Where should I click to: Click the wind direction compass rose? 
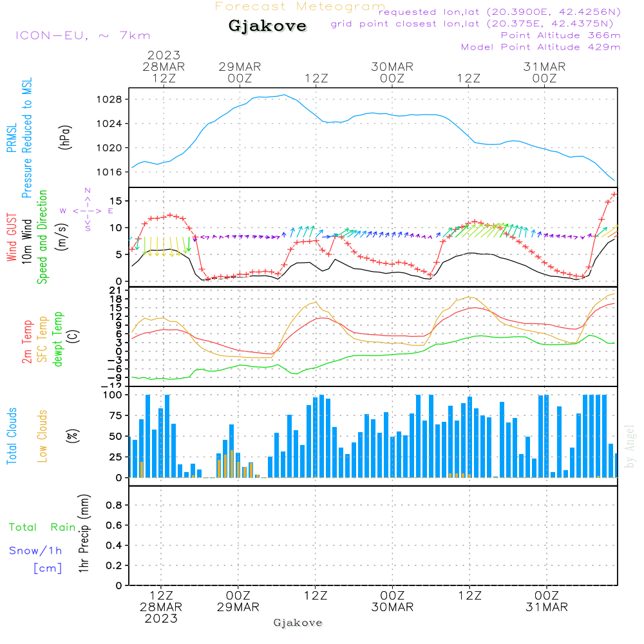(x=87, y=211)
